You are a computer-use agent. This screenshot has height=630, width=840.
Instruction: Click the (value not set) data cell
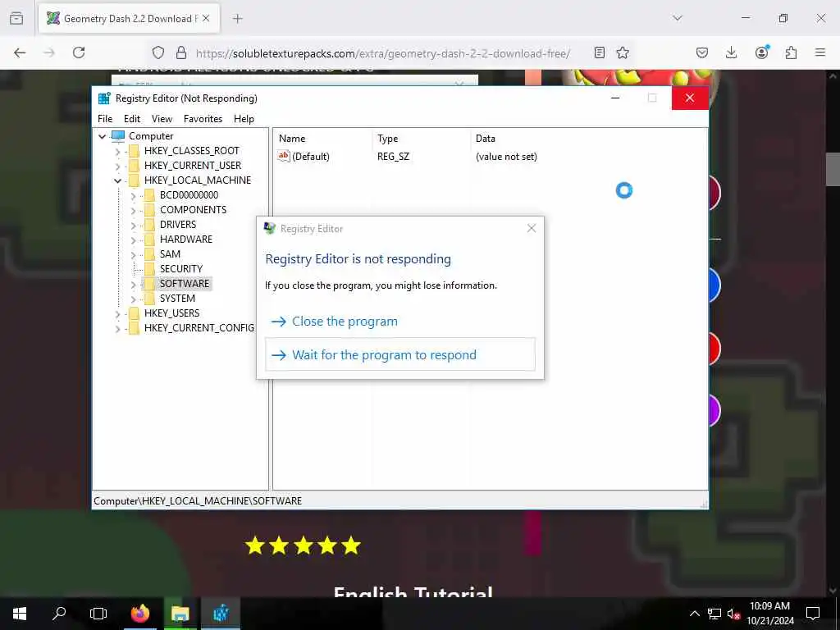[x=506, y=157]
